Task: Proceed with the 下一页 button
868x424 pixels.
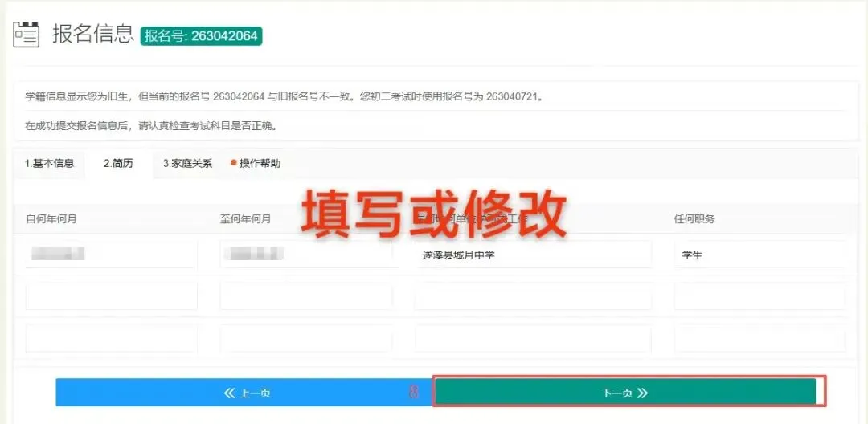Action: [x=624, y=393]
